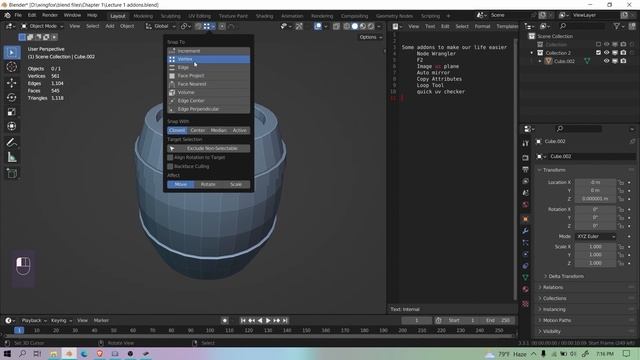This screenshot has width=640, height=360.
Task: Toggle Location X lock icon
Action: click(x=621, y=182)
